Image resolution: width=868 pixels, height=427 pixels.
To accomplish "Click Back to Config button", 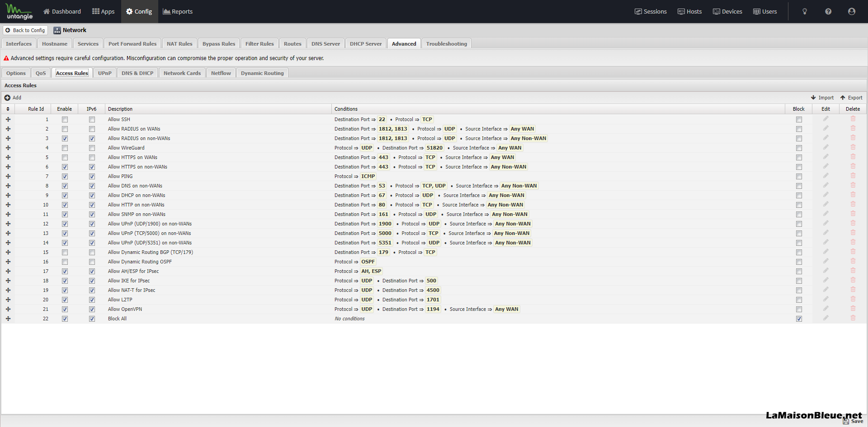I will click(25, 30).
